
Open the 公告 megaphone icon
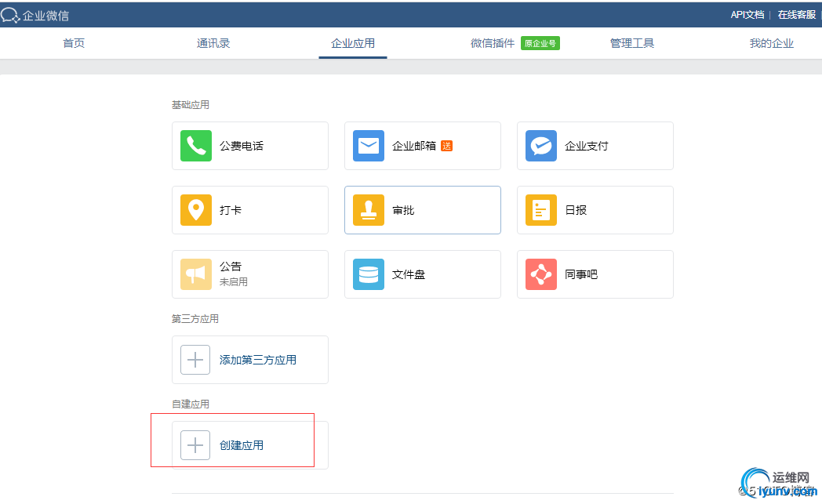[195, 274]
